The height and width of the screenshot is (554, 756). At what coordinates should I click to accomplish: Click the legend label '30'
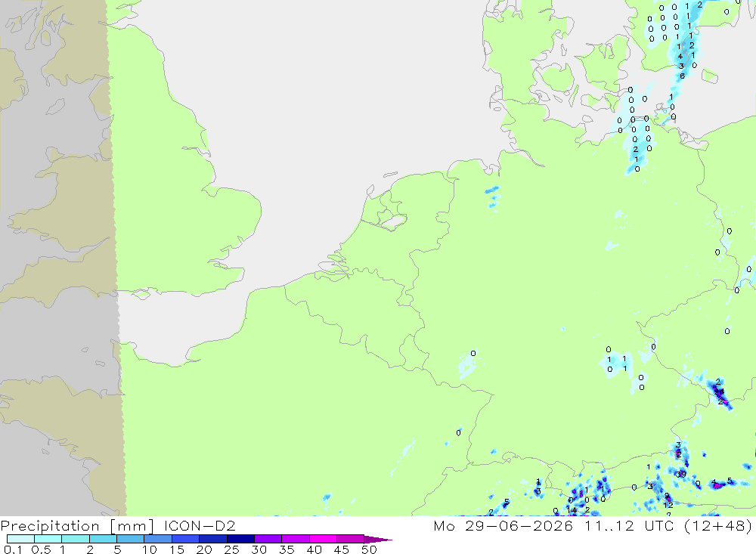(259, 549)
